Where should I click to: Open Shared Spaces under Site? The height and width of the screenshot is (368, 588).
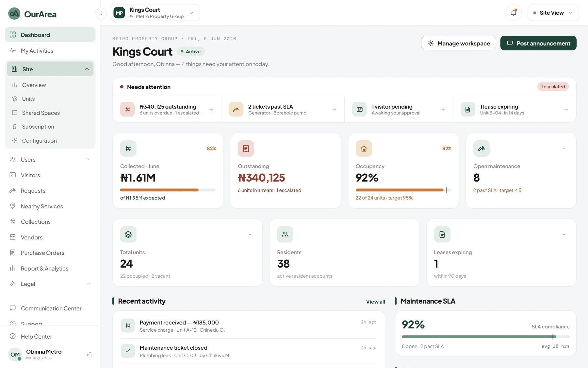(50, 113)
